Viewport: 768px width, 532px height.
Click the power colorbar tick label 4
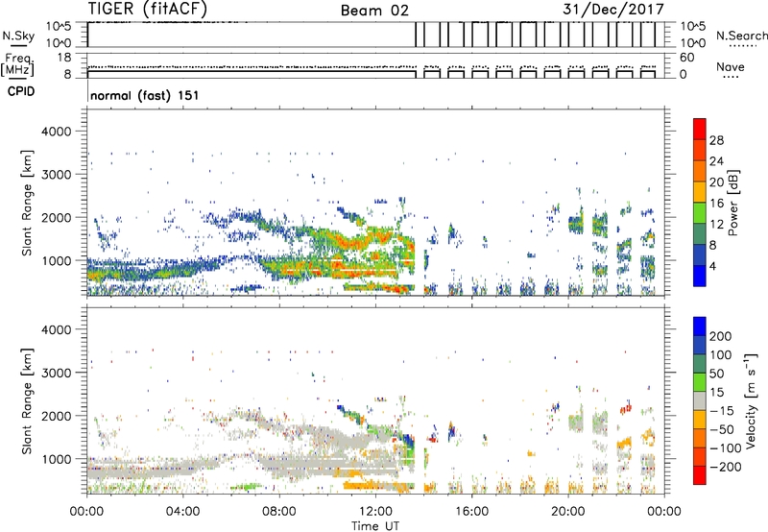pyautogui.click(x=713, y=266)
